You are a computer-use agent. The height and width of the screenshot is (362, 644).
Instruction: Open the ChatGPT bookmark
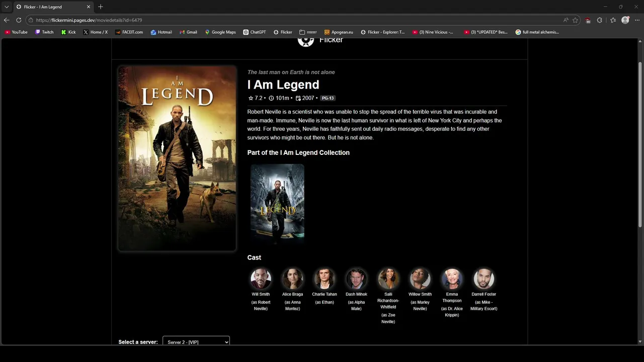tap(255, 32)
